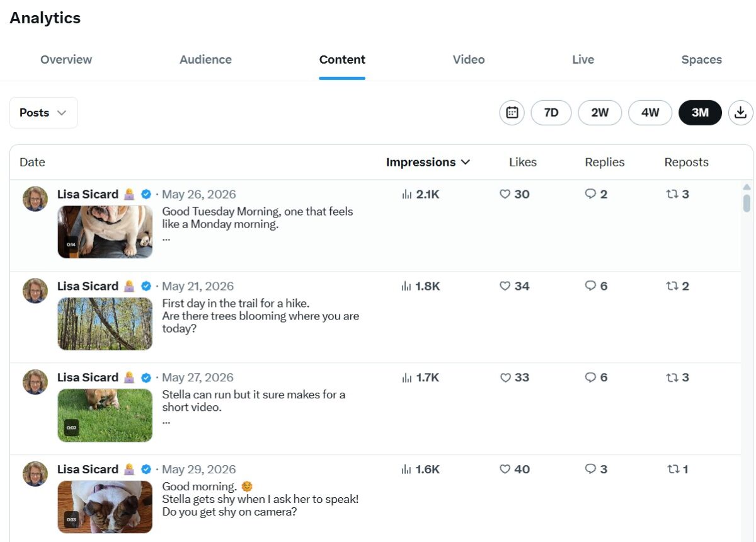Open bulldog video thumbnail on May 26 post
This screenshot has width=756, height=542.
[x=105, y=232]
